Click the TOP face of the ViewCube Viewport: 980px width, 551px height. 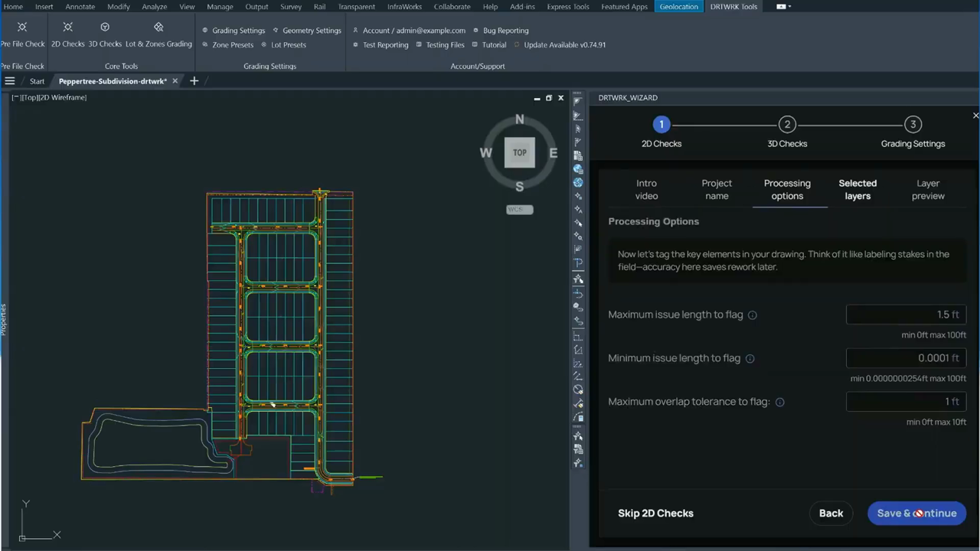coord(520,152)
